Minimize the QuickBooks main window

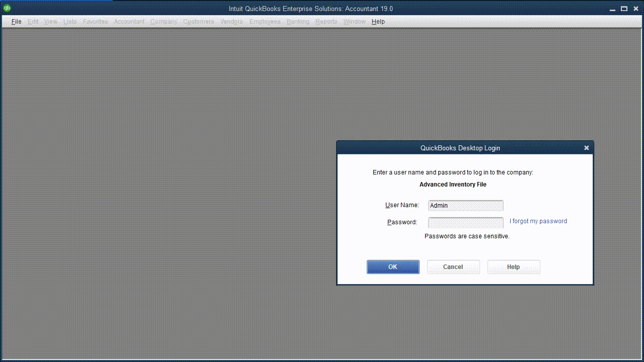612,9
